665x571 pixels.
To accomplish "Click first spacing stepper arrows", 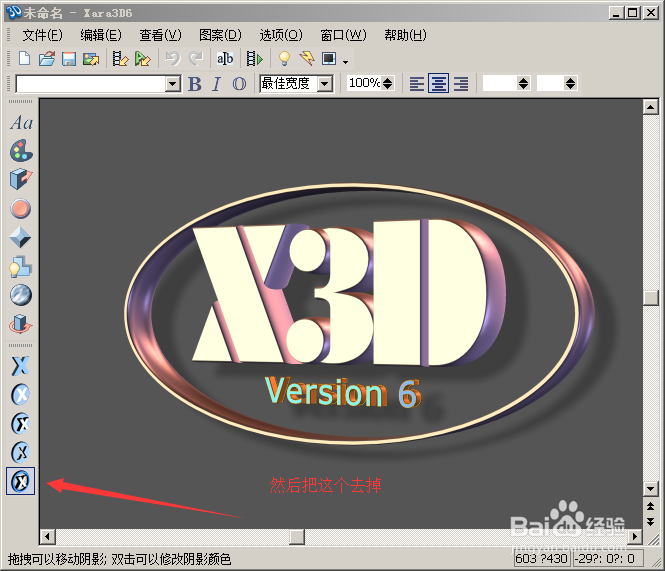I will pos(524,83).
